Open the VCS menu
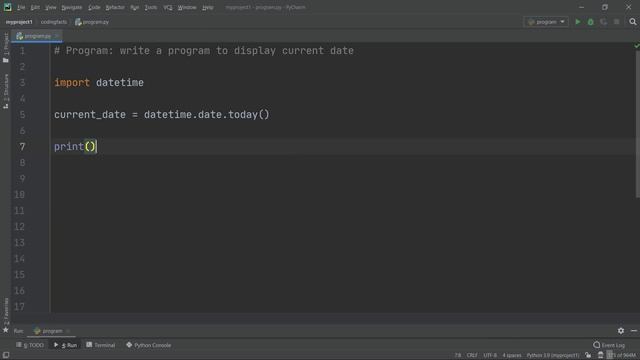 pos(167,7)
